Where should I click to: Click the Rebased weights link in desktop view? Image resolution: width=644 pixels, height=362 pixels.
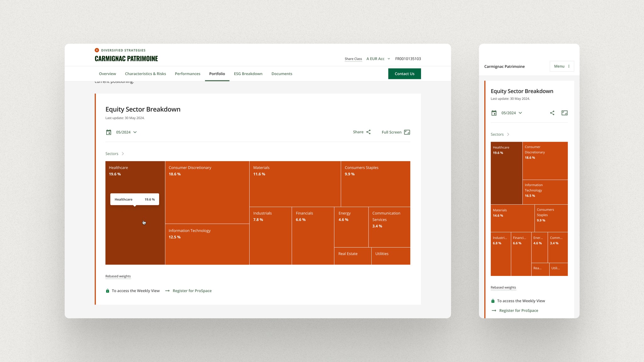pos(118,276)
